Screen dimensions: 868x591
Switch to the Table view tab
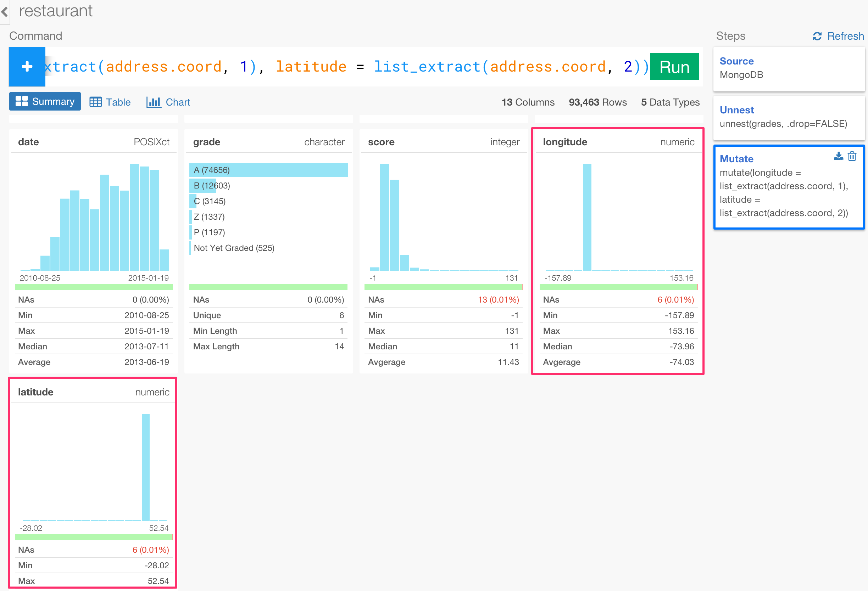110,102
